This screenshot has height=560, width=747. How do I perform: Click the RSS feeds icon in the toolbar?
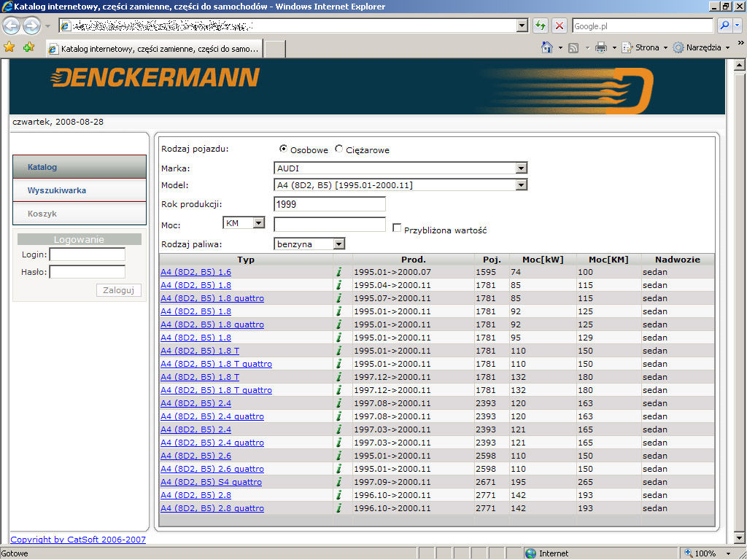click(573, 47)
